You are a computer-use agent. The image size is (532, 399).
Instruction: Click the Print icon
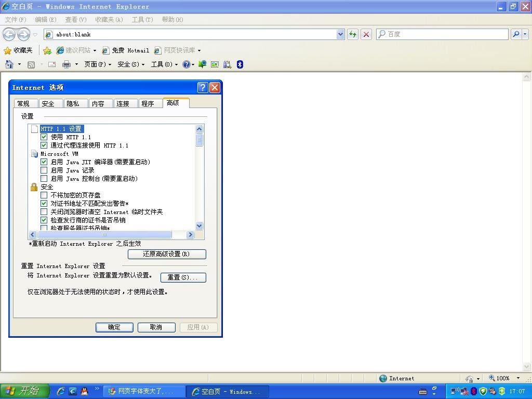[66, 64]
